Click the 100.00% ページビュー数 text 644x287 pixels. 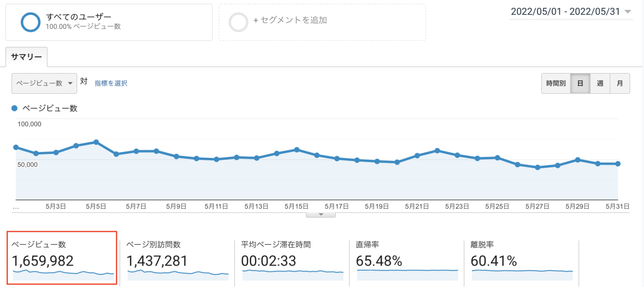tap(83, 26)
